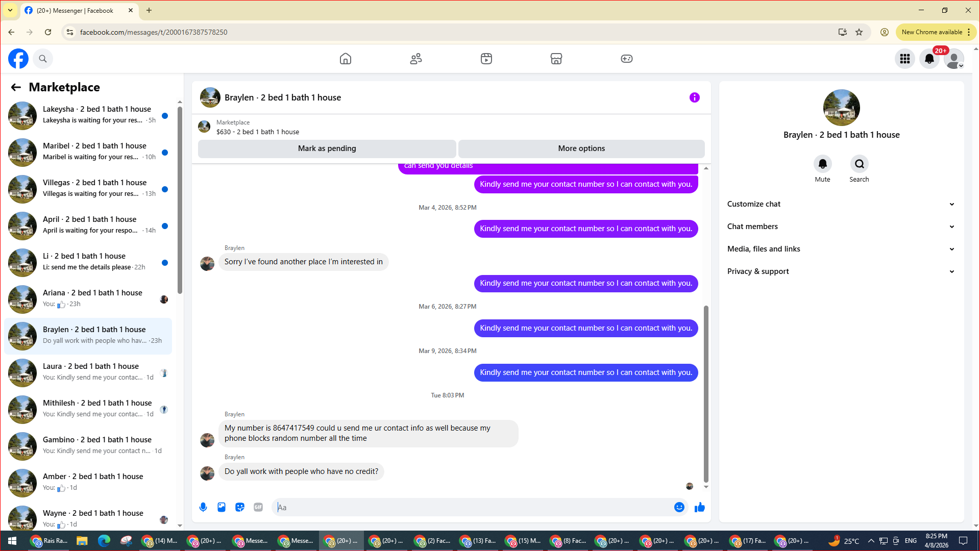Click the Mark as pending button

click(x=327, y=148)
